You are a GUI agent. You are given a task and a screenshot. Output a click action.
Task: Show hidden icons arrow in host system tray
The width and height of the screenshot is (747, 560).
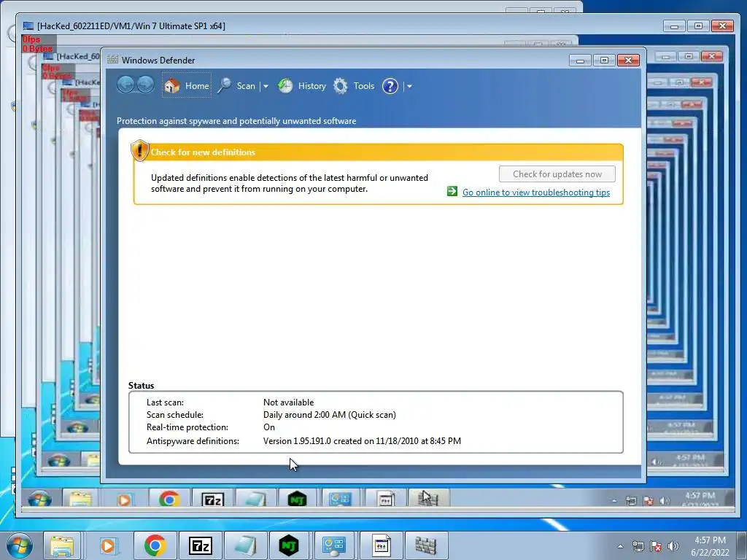pos(620,547)
